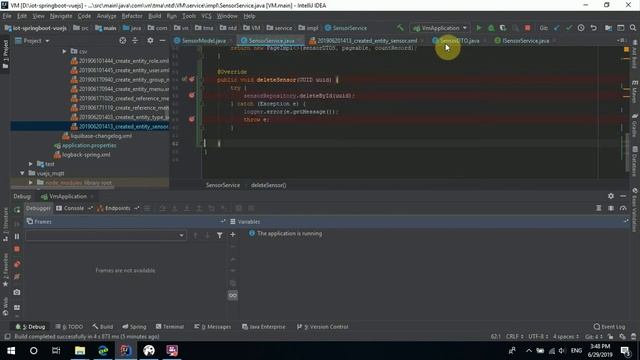Viewport: 640px width, 360px height.
Task: Toggle breakpoint on the deleteById line
Action: [x=191, y=96]
